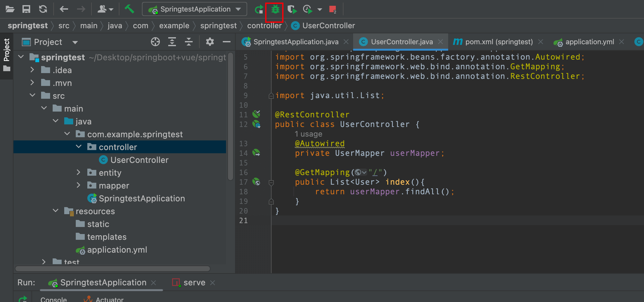Fold the index() method at line 17
Image resolution: width=644 pixels, height=302 pixels.
[x=271, y=182]
